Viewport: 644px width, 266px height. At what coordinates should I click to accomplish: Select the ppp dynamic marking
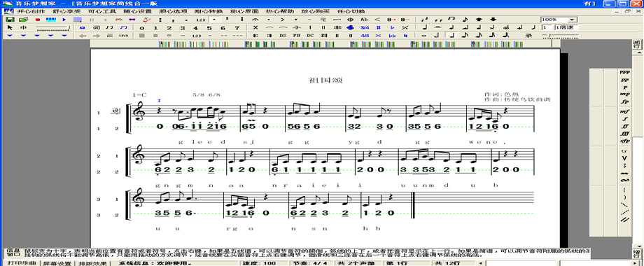click(x=624, y=72)
